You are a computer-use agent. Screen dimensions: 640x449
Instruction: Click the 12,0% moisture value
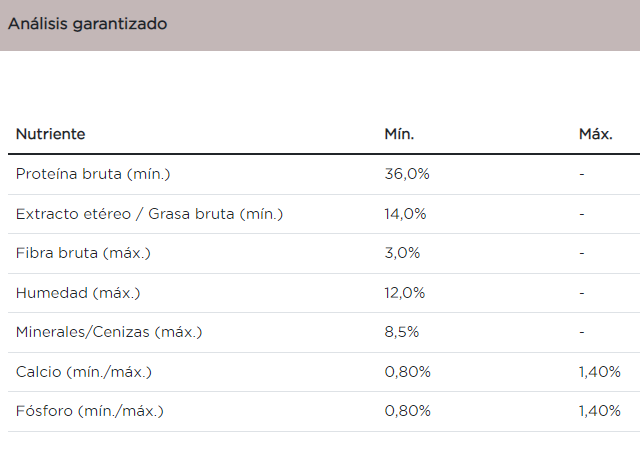[x=406, y=293]
